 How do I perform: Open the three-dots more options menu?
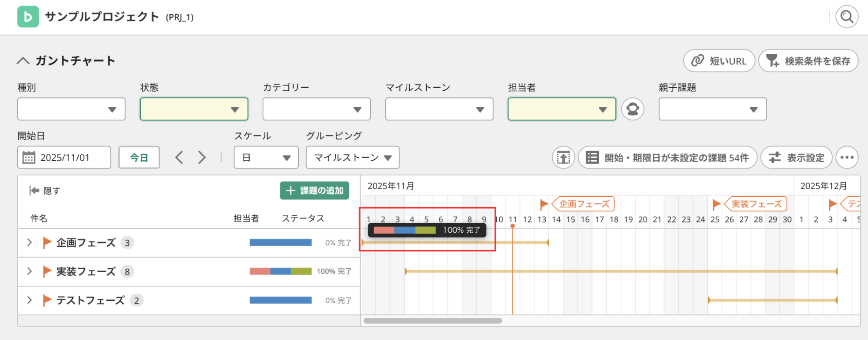pos(847,157)
